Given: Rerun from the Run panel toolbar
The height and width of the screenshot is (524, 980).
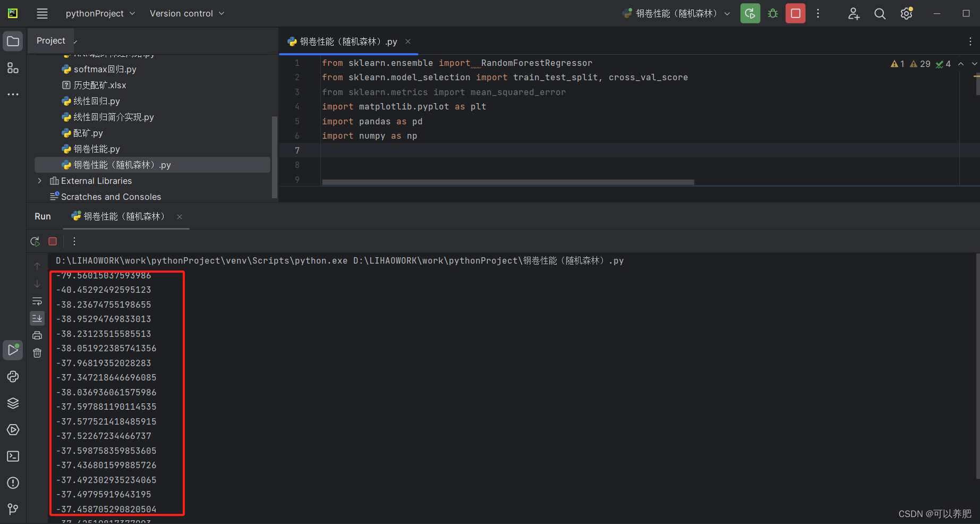Looking at the screenshot, I should pos(35,241).
